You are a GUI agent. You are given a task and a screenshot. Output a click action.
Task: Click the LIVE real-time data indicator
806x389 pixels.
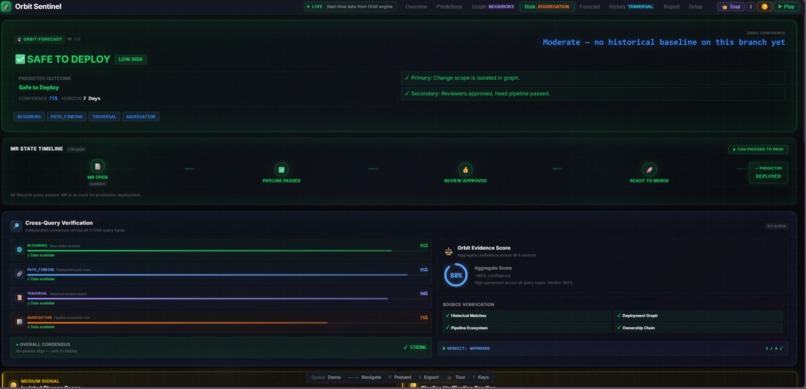click(x=350, y=7)
